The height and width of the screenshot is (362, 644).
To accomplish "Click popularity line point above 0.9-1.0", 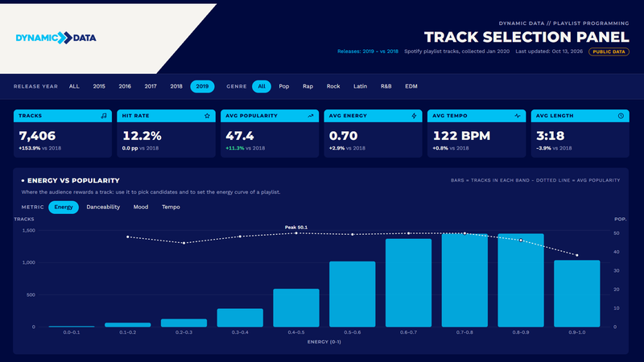I will coord(577,255).
